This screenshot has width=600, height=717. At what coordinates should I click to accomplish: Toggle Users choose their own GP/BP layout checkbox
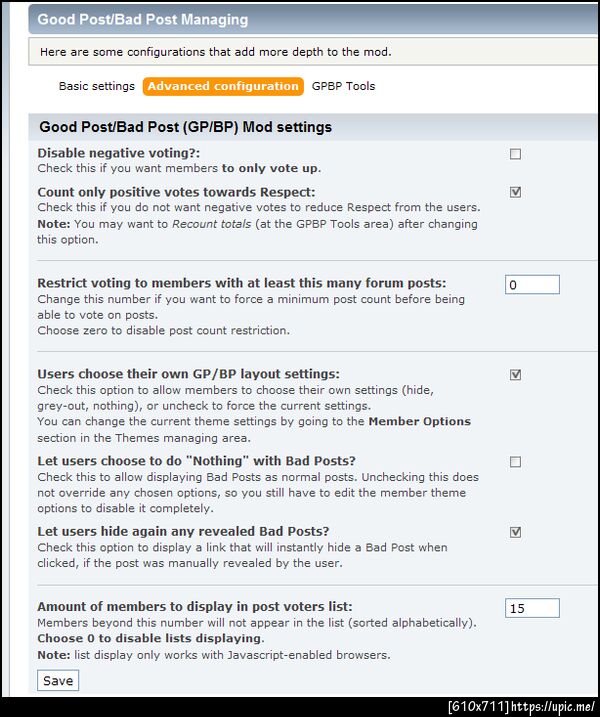click(515, 375)
